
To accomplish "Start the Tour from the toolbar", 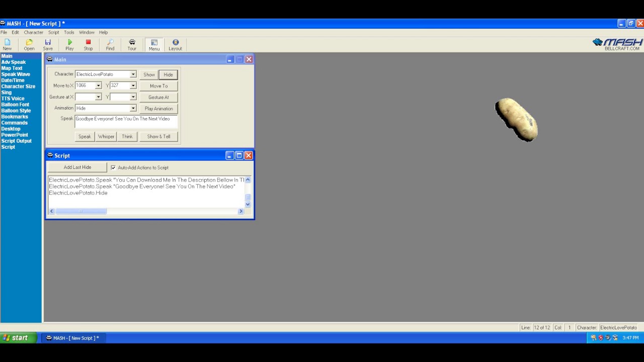I will 132,45.
